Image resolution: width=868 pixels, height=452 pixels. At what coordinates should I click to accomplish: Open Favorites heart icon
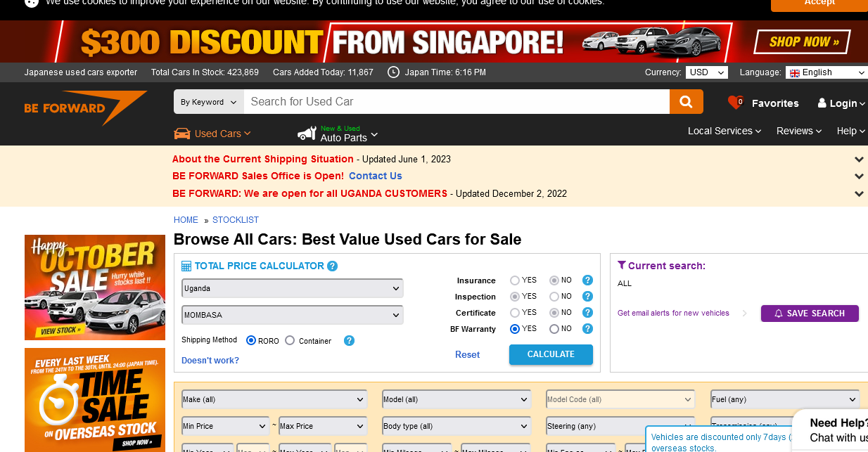pyautogui.click(x=736, y=103)
